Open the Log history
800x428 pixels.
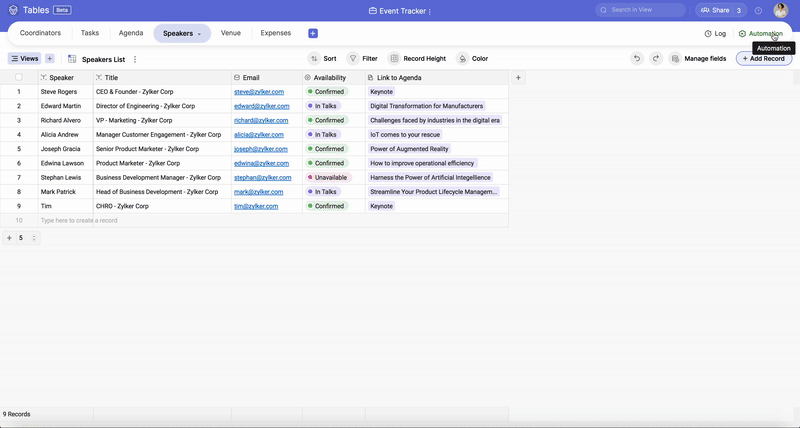click(x=715, y=34)
